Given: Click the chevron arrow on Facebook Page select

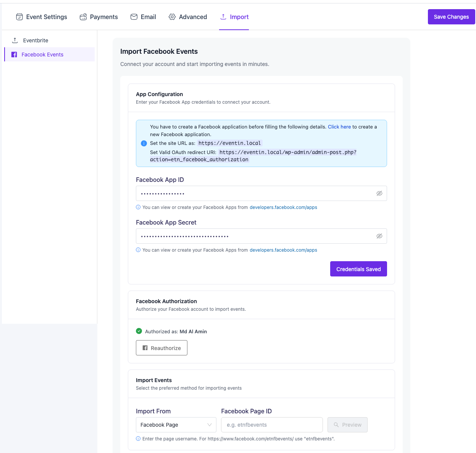Looking at the screenshot, I should pos(209,425).
